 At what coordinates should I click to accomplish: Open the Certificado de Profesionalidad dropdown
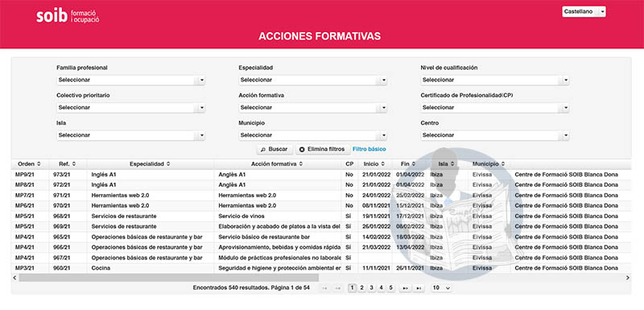coord(495,108)
